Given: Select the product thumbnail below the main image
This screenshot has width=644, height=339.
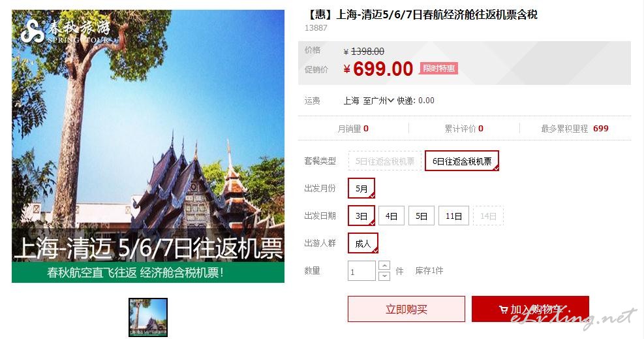Looking at the screenshot, I should tap(148, 317).
